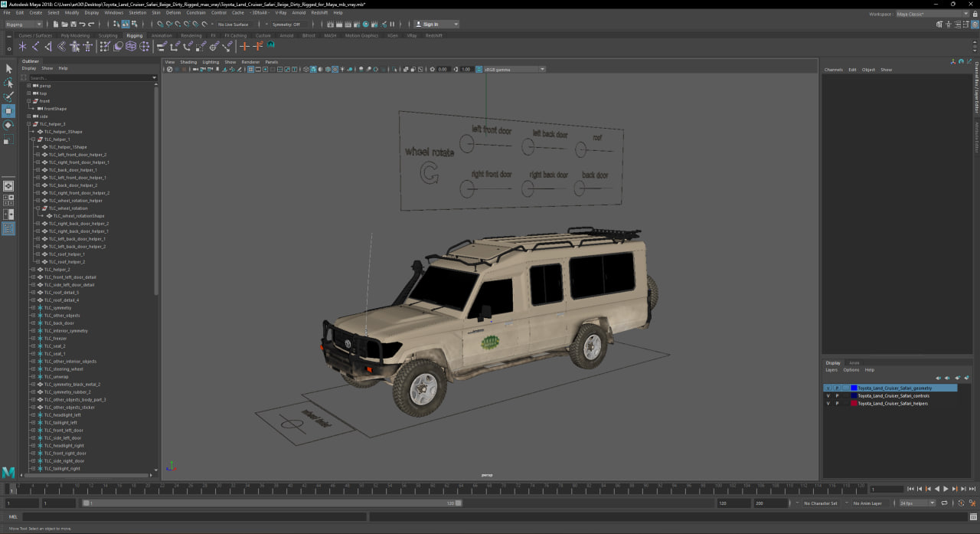Image resolution: width=980 pixels, height=534 pixels.
Task: Toggle playback P on Safari_controls layer
Action: (x=837, y=396)
